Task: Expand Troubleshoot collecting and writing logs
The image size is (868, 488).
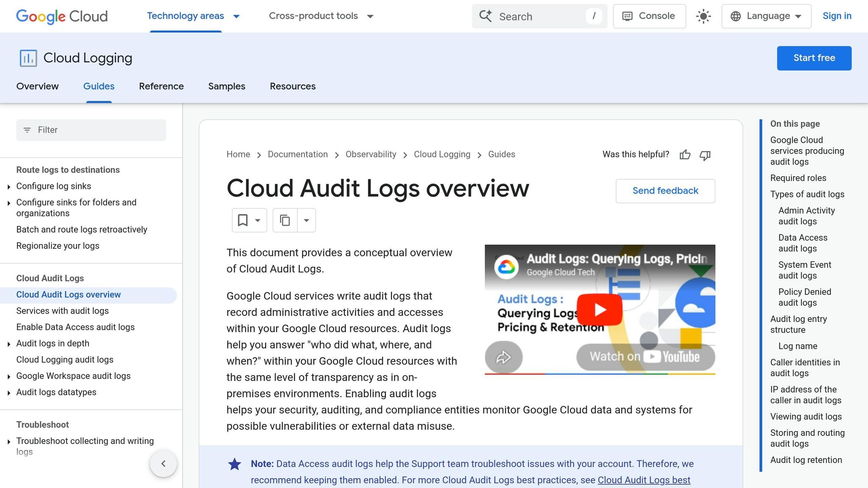Action: 9,442
